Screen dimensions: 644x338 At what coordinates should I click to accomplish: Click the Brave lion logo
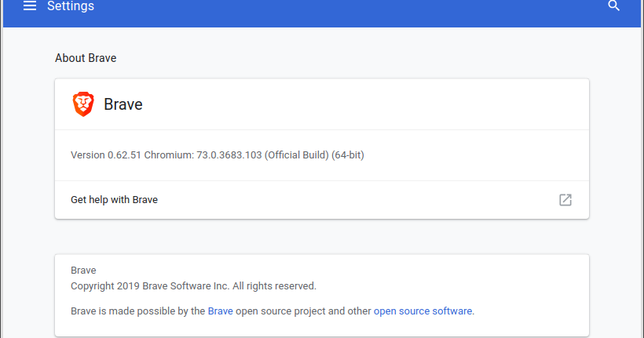click(x=83, y=104)
